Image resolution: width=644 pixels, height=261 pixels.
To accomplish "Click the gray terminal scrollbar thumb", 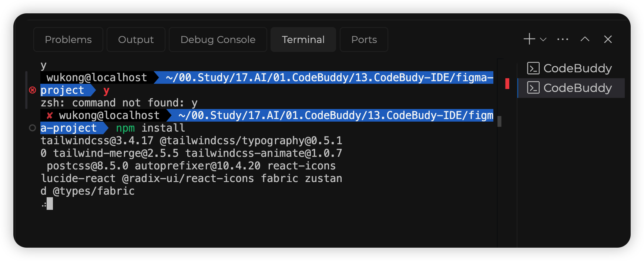I will [499, 121].
